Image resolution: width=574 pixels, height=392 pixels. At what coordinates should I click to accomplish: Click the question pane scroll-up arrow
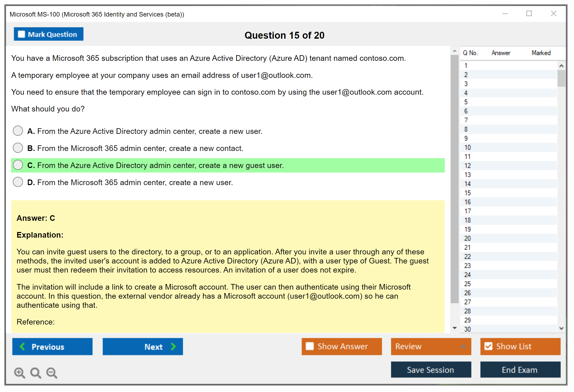pyautogui.click(x=455, y=51)
